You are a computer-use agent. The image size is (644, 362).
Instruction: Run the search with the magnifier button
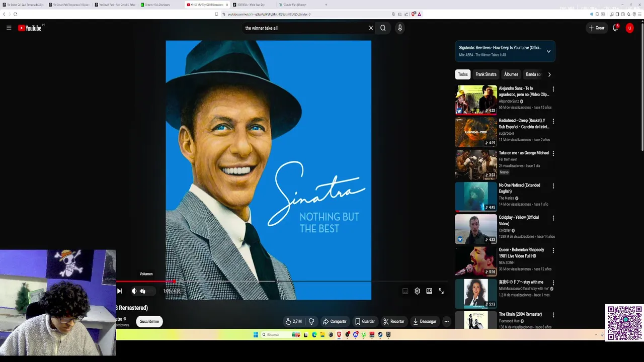383,28
